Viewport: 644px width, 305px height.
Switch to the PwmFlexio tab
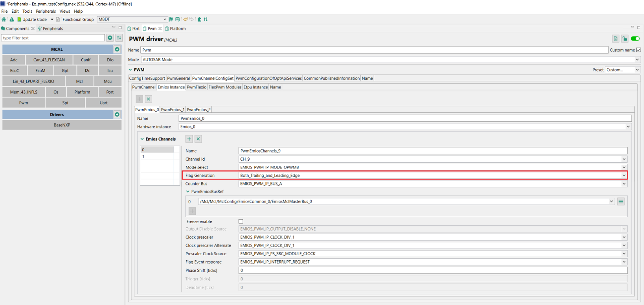pos(197,87)
